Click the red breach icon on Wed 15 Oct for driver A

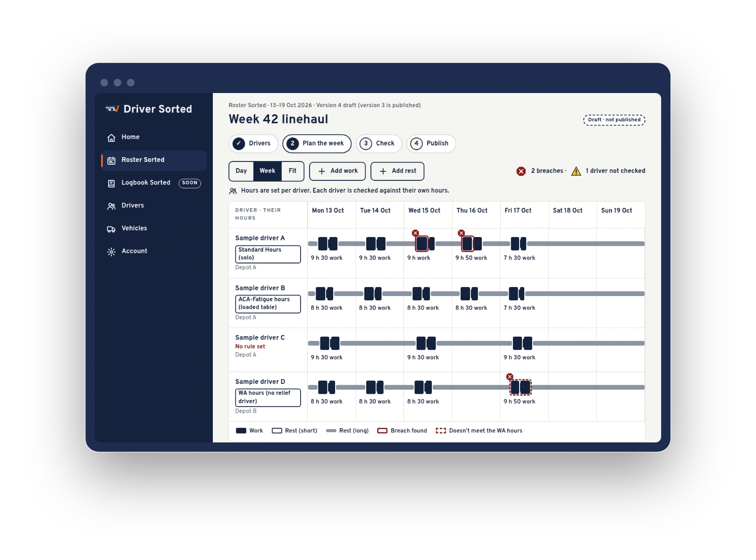(415, 233)
